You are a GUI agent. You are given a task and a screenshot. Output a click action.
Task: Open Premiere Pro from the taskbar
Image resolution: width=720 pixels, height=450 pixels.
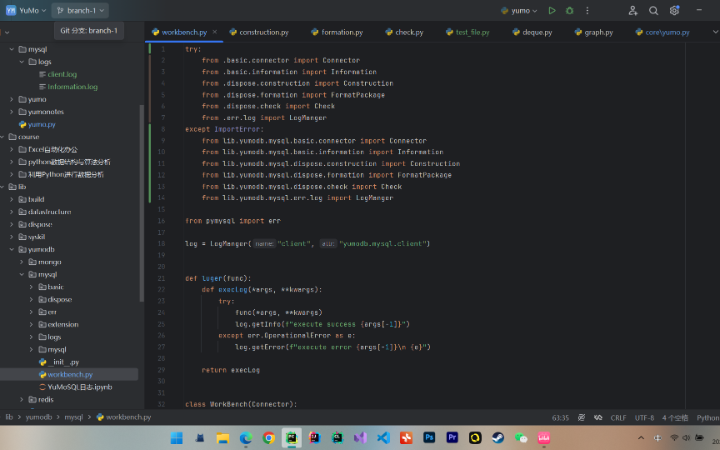pos(452,438)
